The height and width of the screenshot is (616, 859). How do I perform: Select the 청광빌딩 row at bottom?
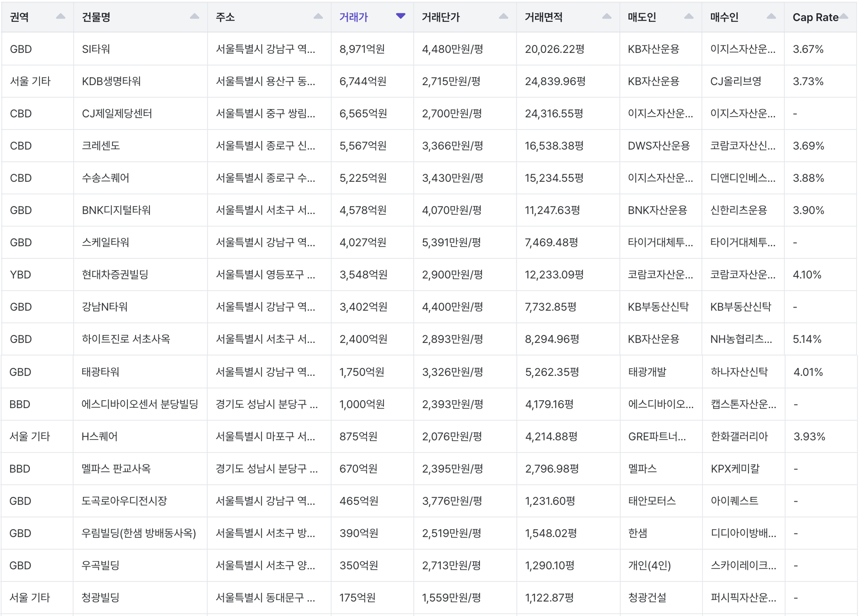[x=100, y=597]
